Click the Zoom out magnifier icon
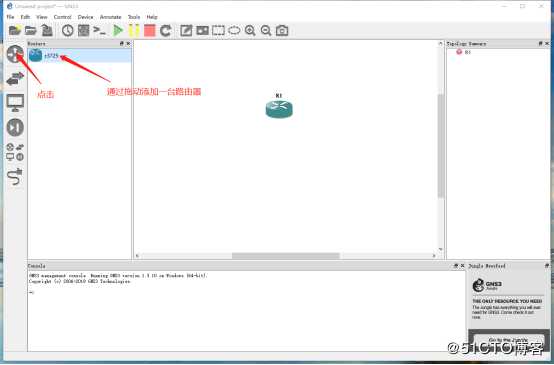 [266, 30]
